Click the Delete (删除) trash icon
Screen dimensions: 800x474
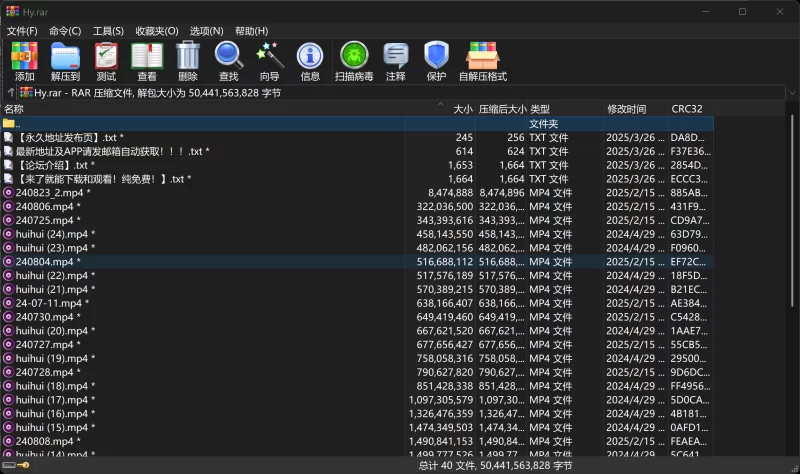(x=188, y=61)
